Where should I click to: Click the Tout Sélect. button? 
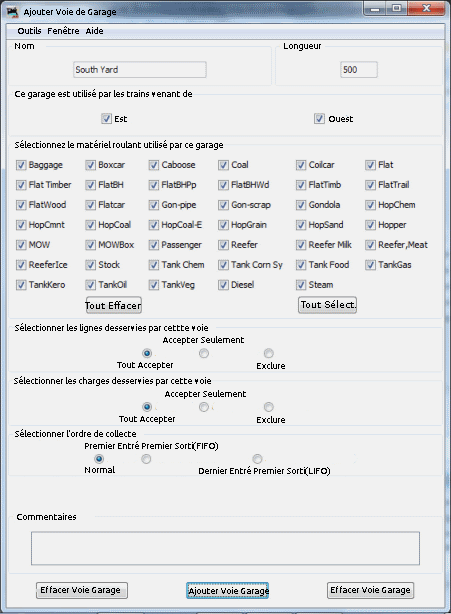(328, 305)
